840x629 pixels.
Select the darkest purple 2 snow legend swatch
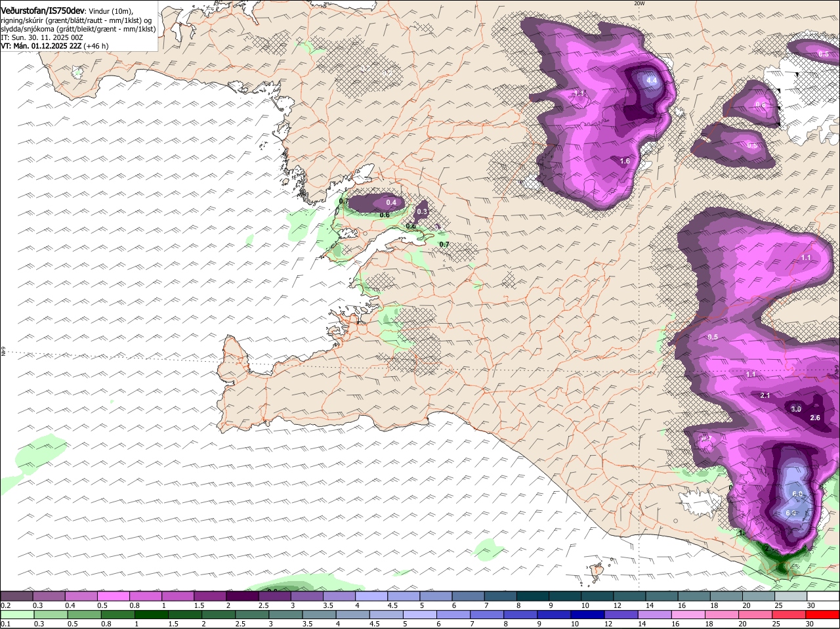pos(243,596)
